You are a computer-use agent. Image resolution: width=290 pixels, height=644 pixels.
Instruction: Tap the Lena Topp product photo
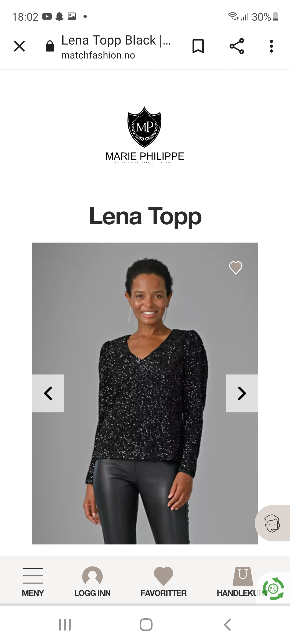145,393
